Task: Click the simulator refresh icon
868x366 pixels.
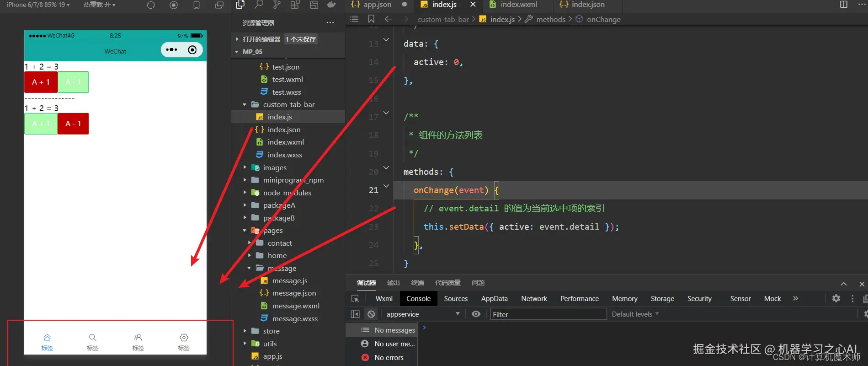Action: point(151,5)
